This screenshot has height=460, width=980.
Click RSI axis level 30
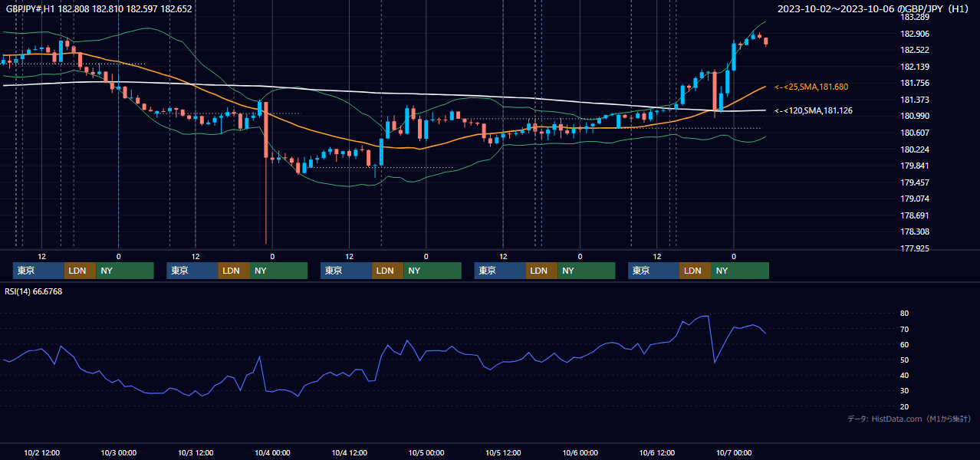904,391
